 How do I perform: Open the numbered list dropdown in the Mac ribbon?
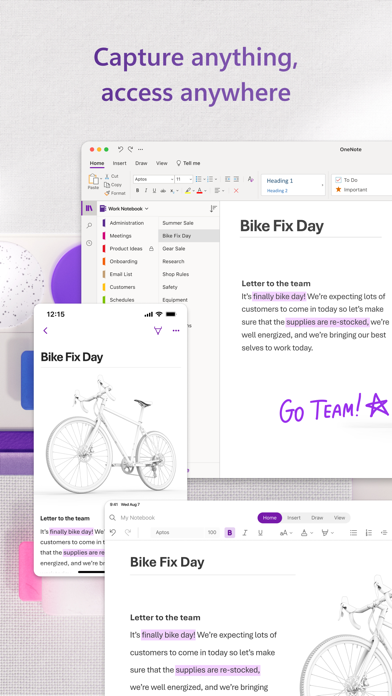(x=212, y=179)
